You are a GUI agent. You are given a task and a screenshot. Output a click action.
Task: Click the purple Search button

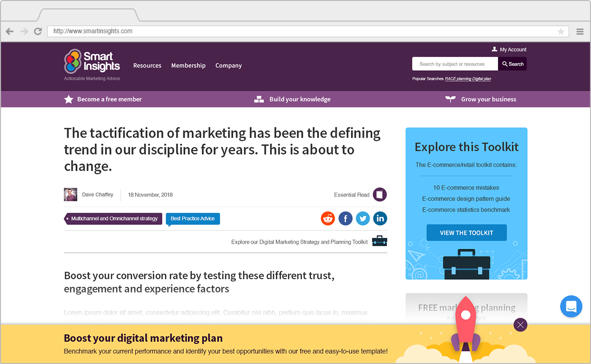click(512, 64)
